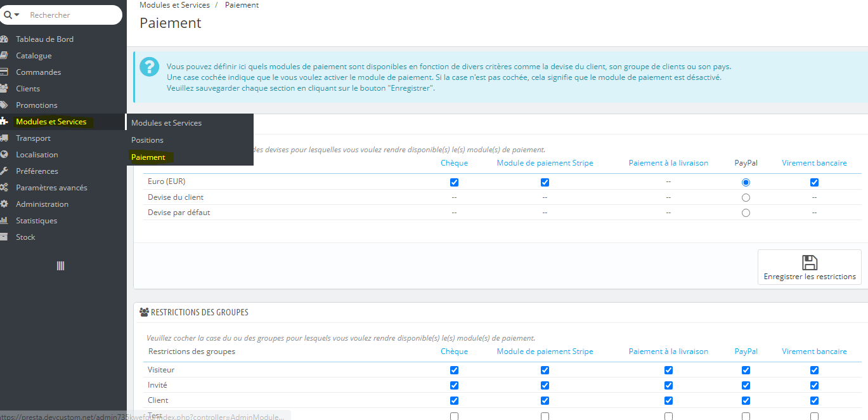868x420 pixels.
Task: Open Transport menu item
Action: pos(33,138)
